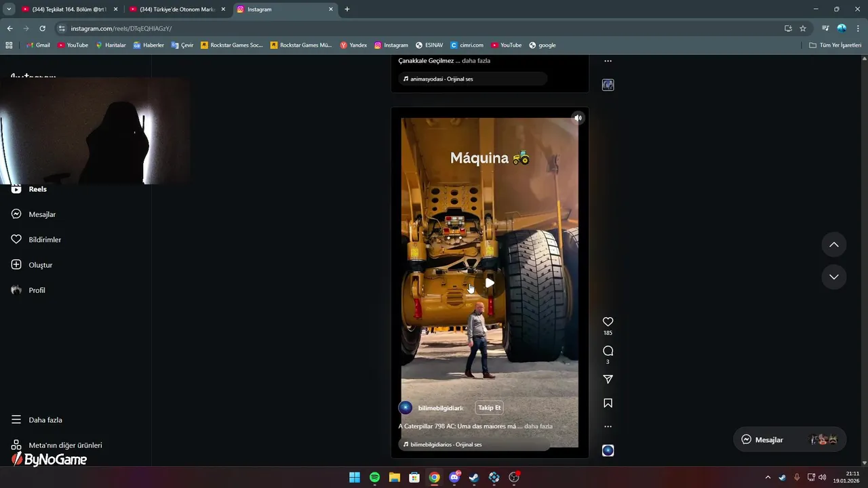Open Haberler bookmark
Viewport: 868px width, 488px height.
point(149,45)
